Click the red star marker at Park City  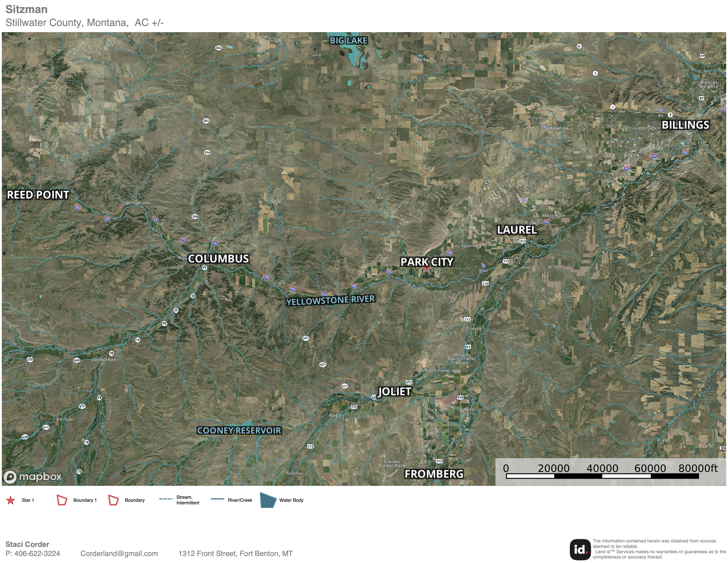click(427, 268)
